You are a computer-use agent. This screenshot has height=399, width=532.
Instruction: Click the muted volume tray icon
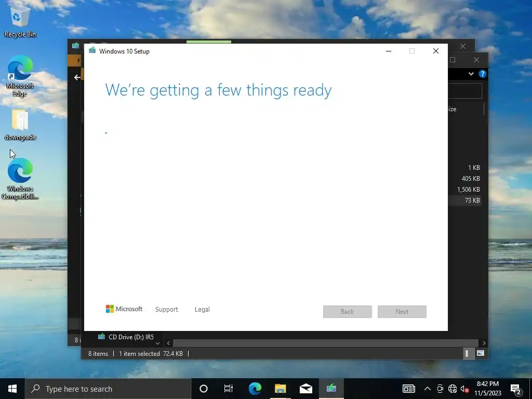tap(464, 389)
